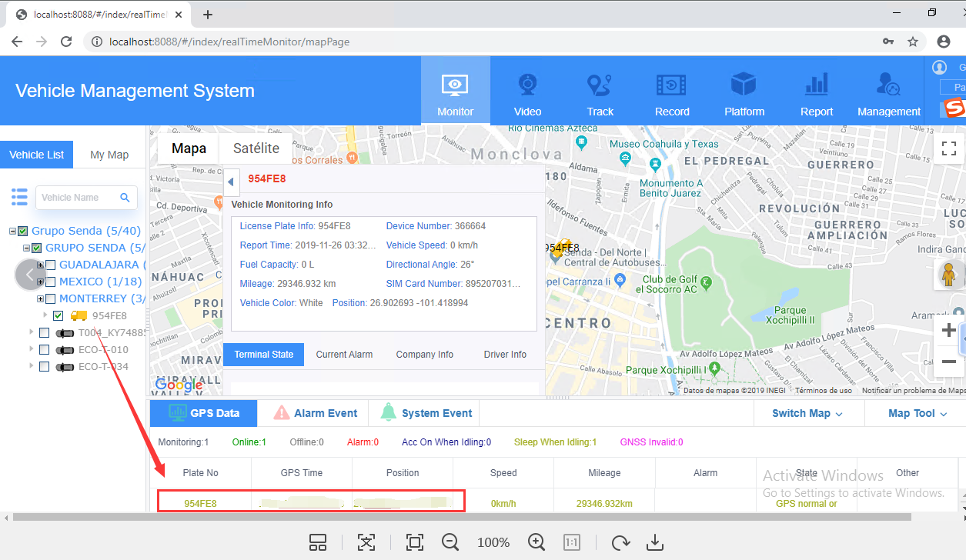Open the Switch Map dropdown
This screenshot has height=560, width=966.
pos(807,413)
